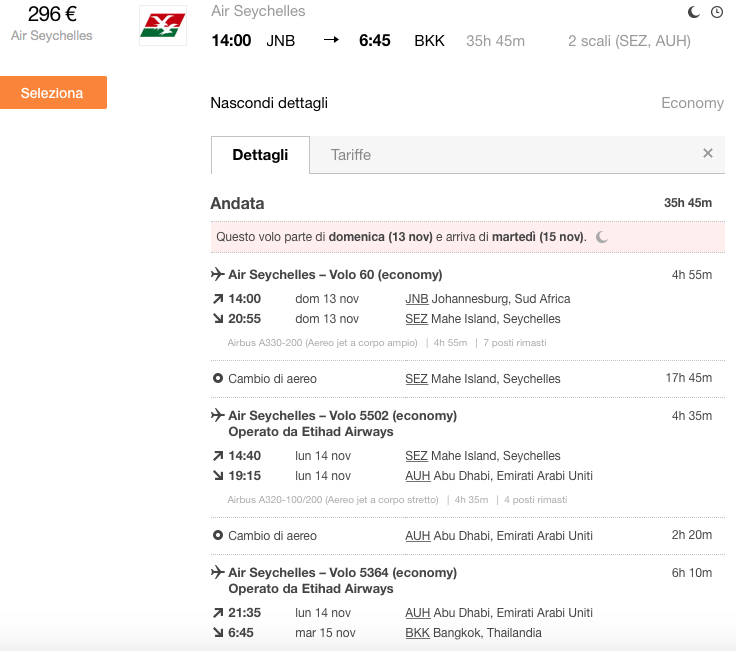The image size is (736, 651).
Task: Click the 296 € price text
Action: click(52, 14)
